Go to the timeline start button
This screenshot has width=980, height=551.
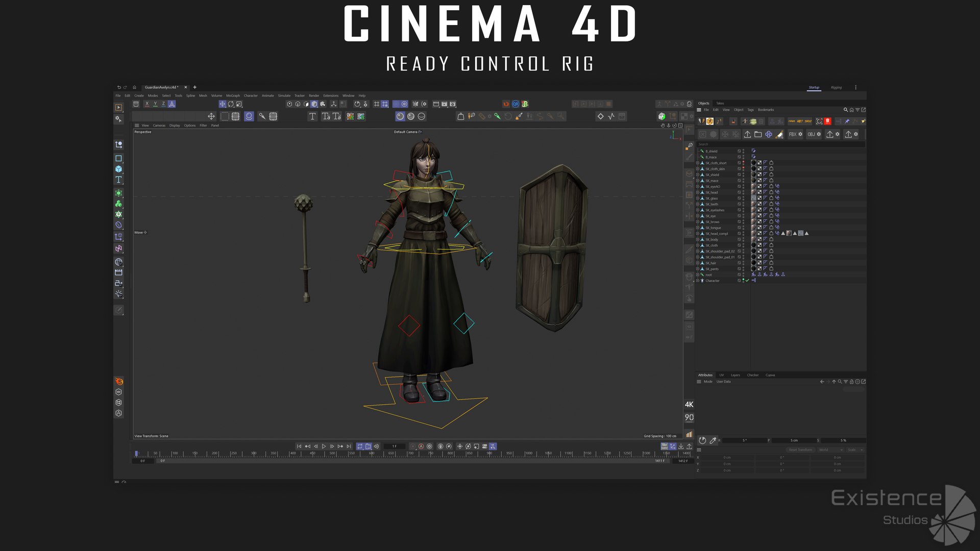pyautogui.click(x=299, y=446)
